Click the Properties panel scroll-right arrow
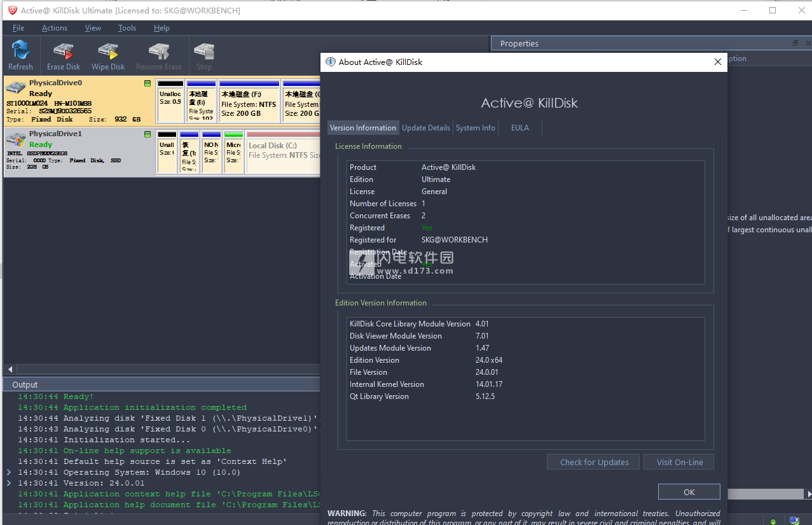812x525 pixels. pos(808,494)
